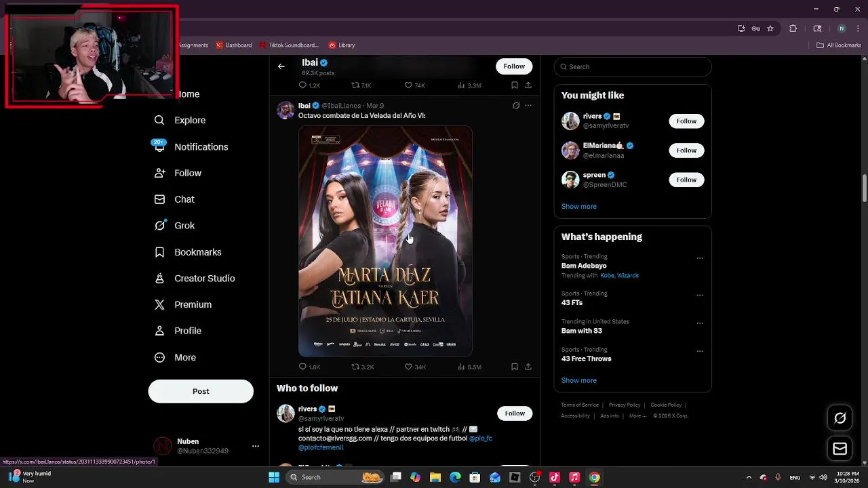Like the previous post with 74K likes

pyautogui.click(x=415, y=85)
